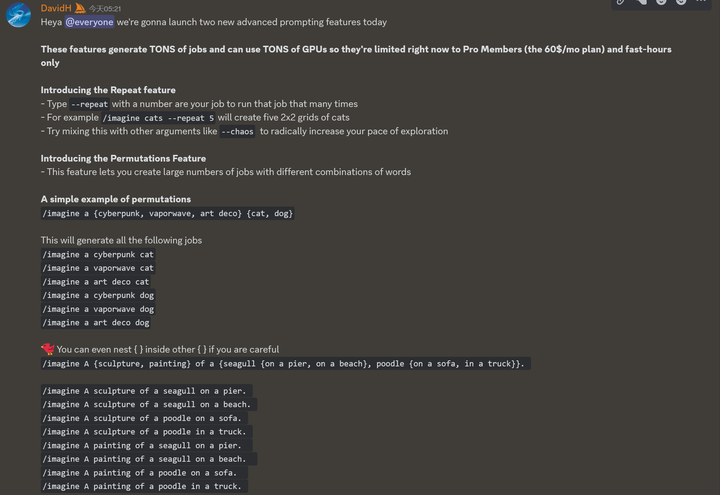This screenshot has width=720, height=495.
Task: Click the --chaos inline code snippet
Action: click(x=236, y=131)
